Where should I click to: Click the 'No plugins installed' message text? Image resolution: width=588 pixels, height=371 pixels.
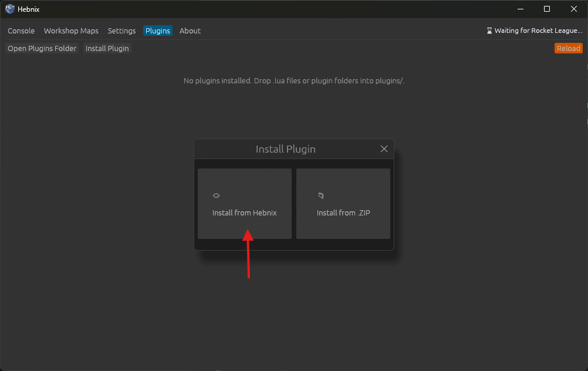294,80
